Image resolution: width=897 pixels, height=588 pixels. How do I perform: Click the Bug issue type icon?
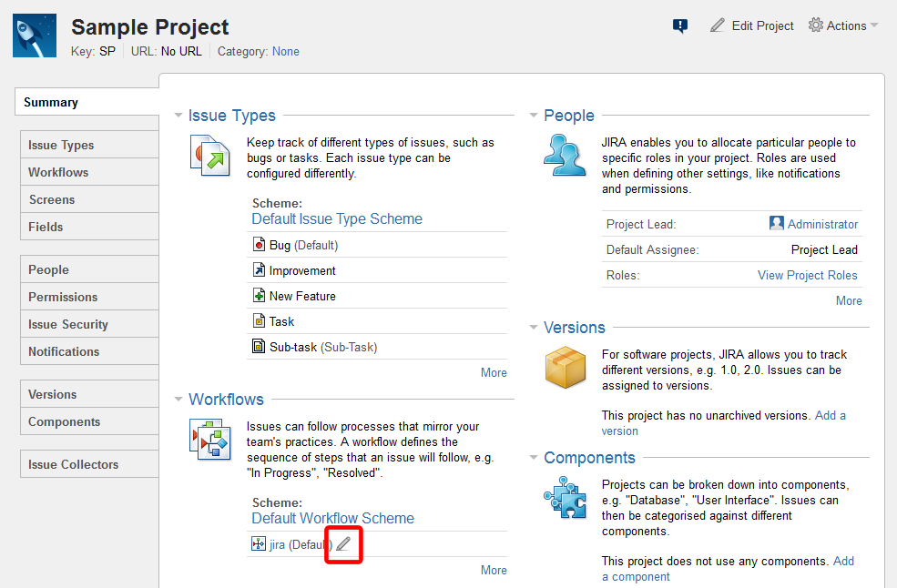coord(259,244)
